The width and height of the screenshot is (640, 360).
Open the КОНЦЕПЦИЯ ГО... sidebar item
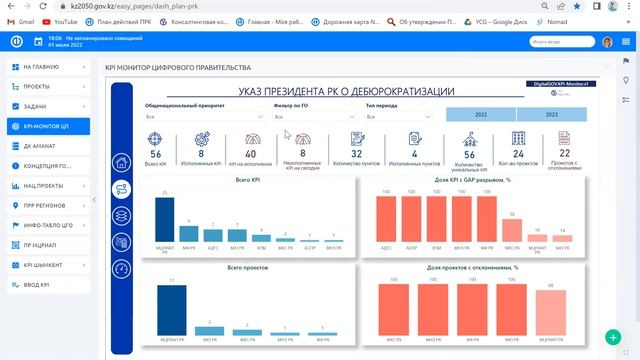[x=48, y=166]
